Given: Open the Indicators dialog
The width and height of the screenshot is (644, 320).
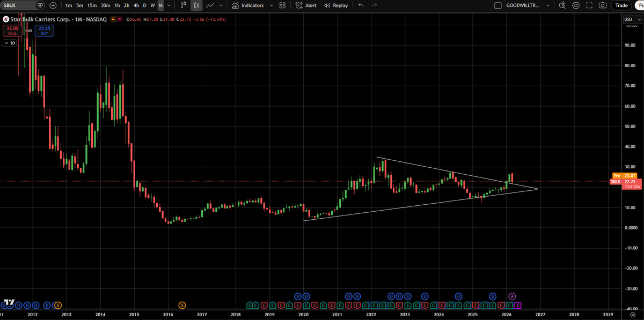Looking at the screenshot, I should [x=248, y=5].
